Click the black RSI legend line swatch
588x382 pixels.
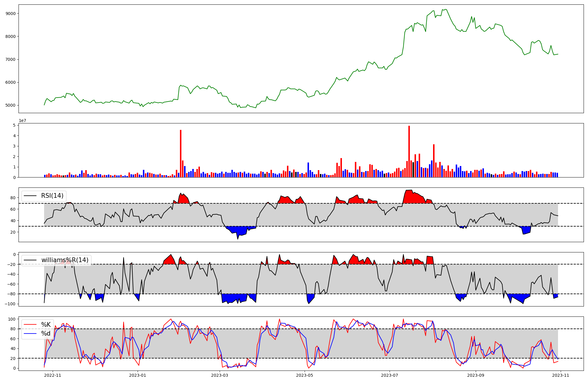pyautogui.click(x=30, y=196)
